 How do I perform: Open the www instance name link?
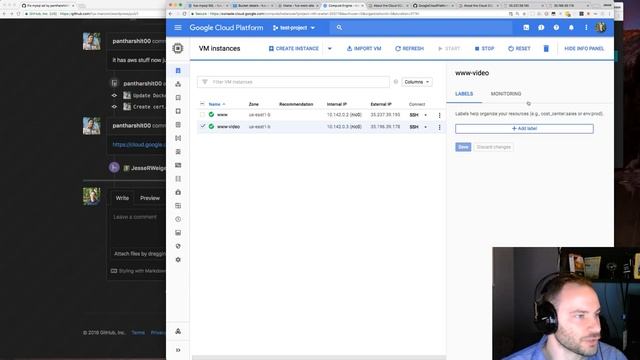point(222,115)
